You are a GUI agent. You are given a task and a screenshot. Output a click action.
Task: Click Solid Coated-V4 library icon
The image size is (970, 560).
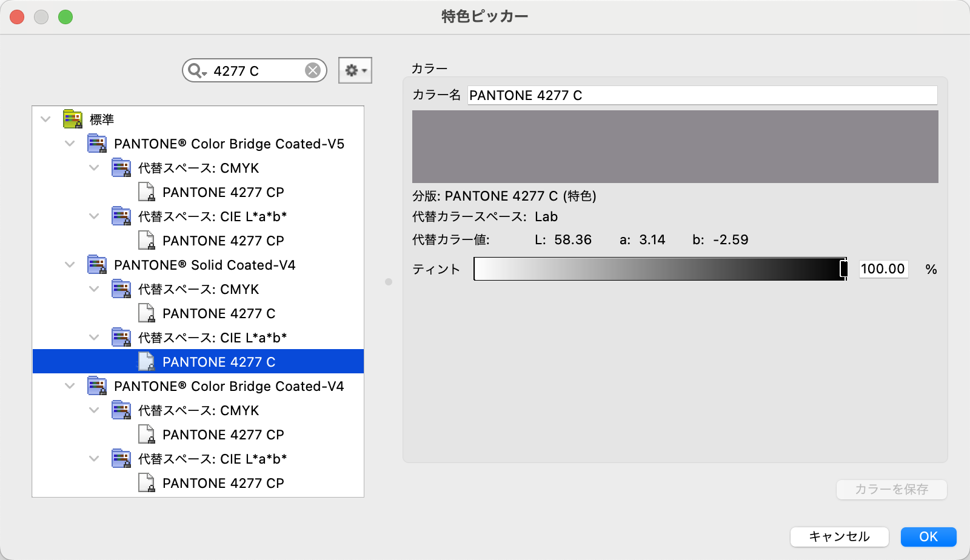97,264
